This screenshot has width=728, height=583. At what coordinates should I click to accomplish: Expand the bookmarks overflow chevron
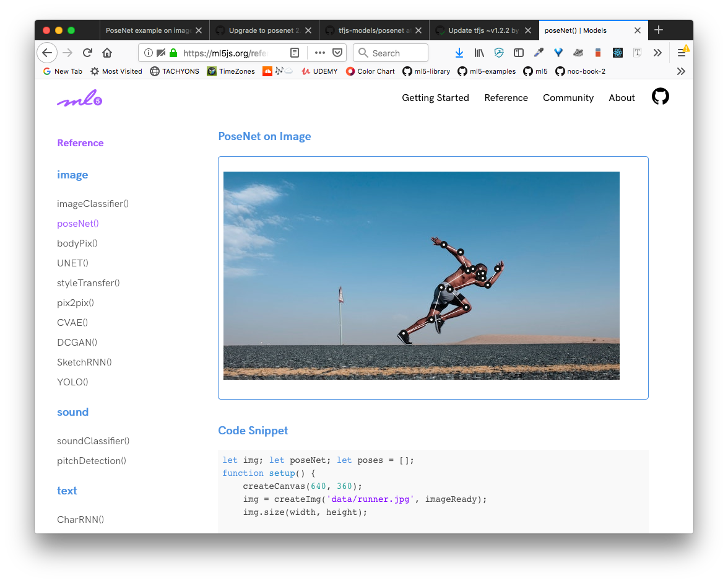coord(682,71)
